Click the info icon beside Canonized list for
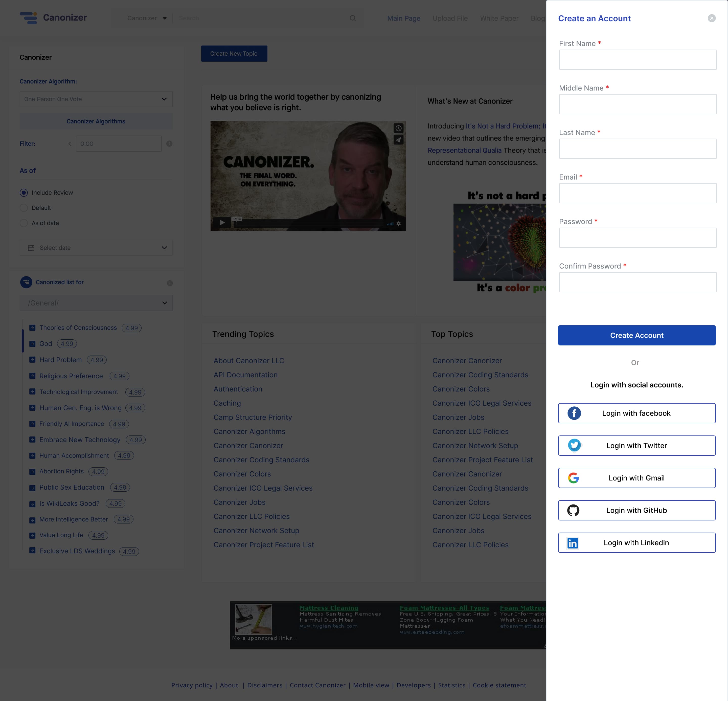Image resolution: width=728 pixels, height=701 pixels. pyautogui.click(x=170, y=283)
